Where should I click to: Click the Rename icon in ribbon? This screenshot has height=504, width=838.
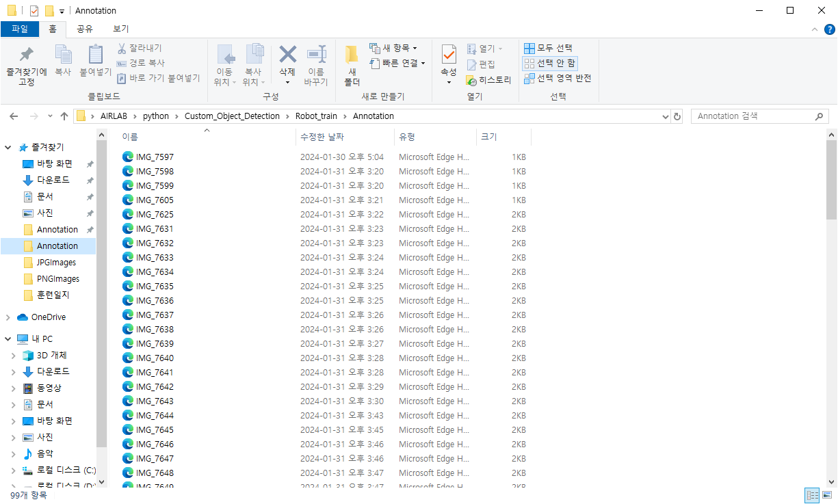click(316, 55)
